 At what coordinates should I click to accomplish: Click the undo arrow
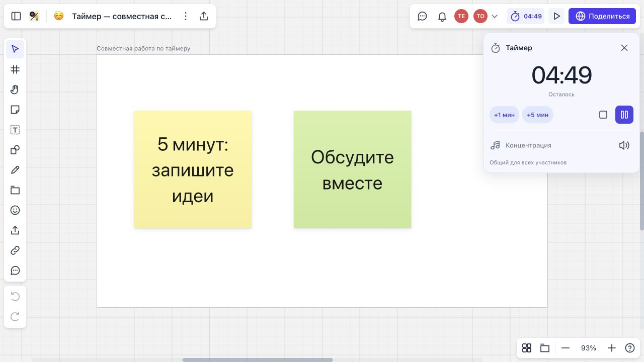coord(15,297)
